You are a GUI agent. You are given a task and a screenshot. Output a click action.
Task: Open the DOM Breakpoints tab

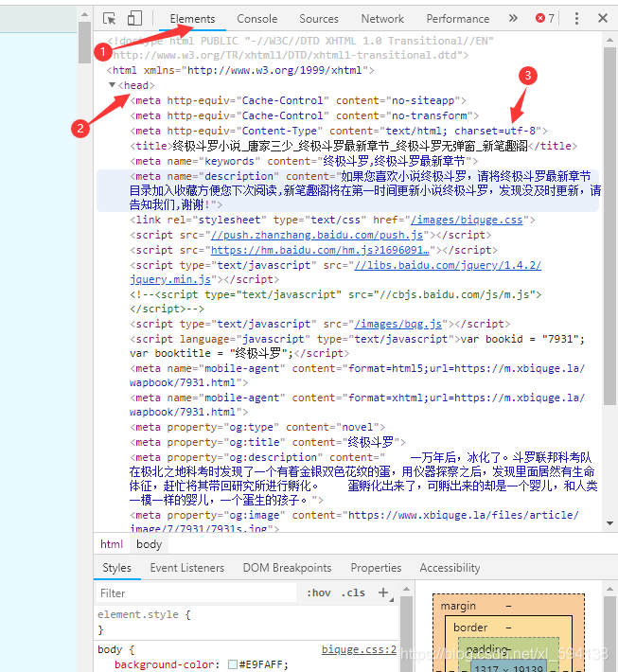[287, 568]
